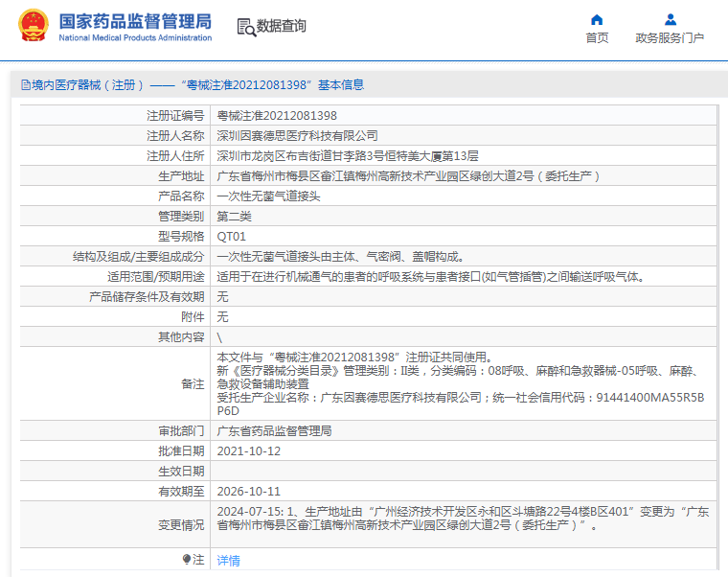Click the 结构及组成/主要组成成分 label
Viewport: 728px width, 577px height.
[138, 257]
